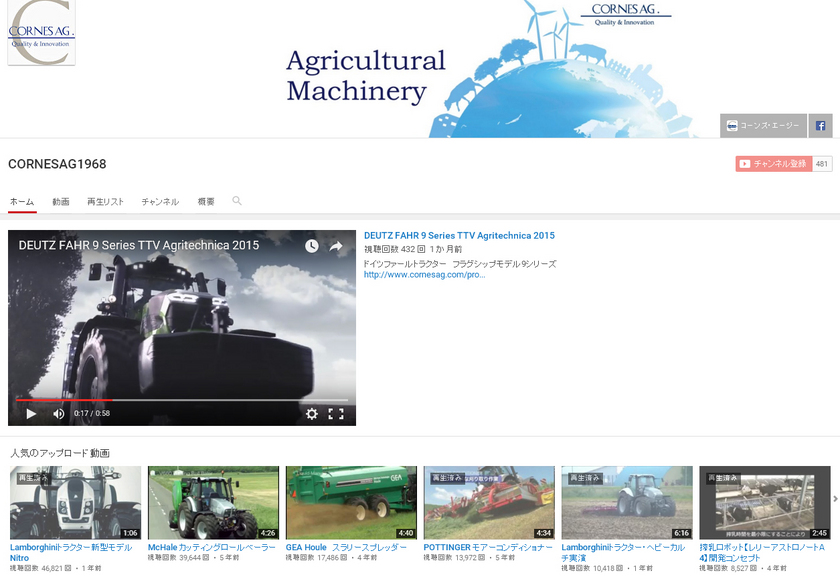Screen dimensions: 840x581
Task: Seek on the video progress bar
Action: pos(182,400)
